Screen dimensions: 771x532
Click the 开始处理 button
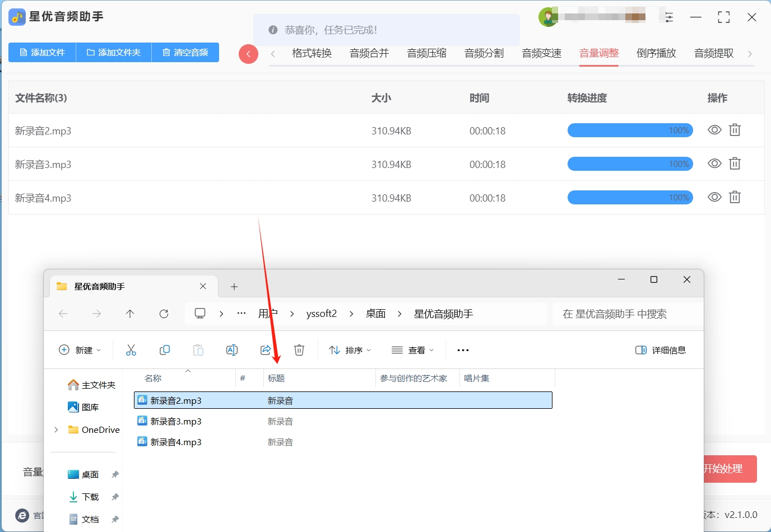730,469
